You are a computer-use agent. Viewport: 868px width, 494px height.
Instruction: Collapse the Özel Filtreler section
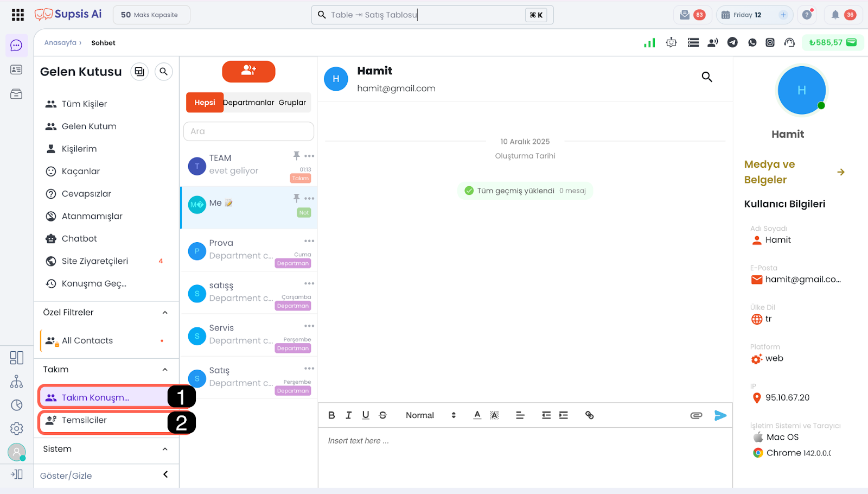(x=165, y=313)
